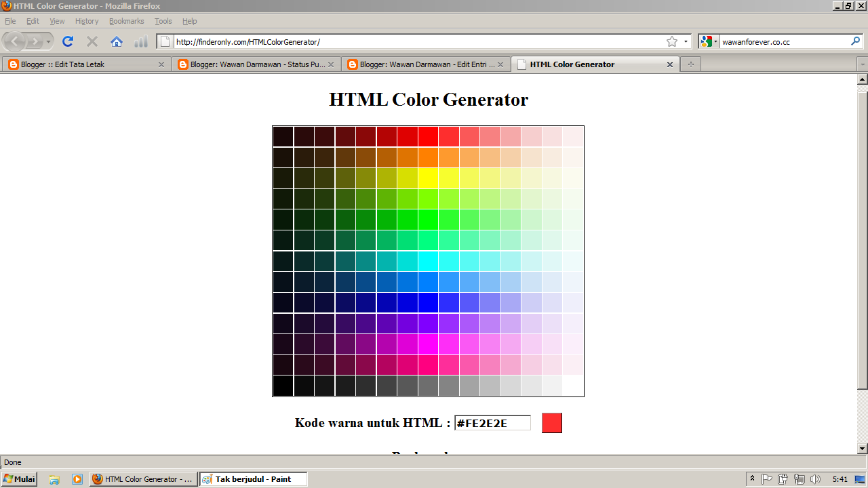The width and height of the screenshot is (868, 488).
Task: Open the History menu
Action: click(x=87, y=21)
